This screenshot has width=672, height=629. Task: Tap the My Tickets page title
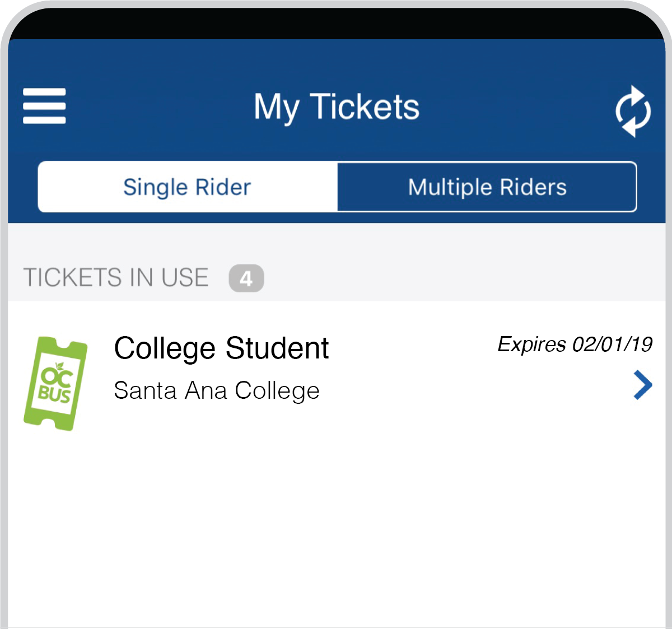click(x=337, y=106)
